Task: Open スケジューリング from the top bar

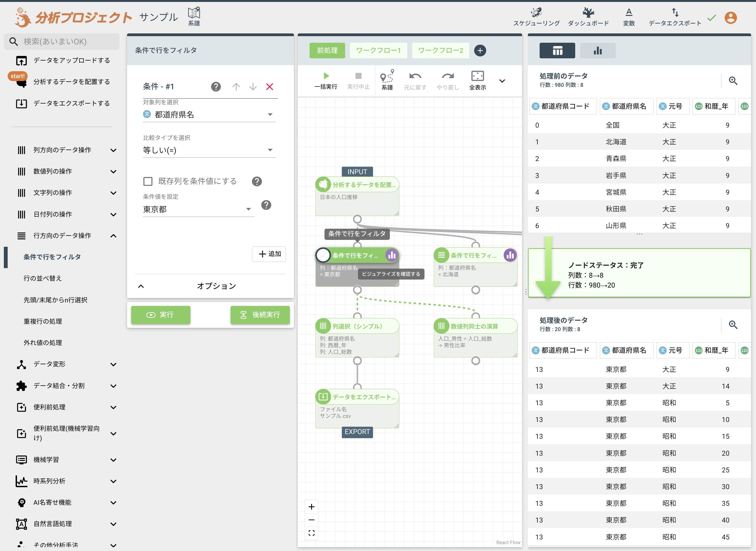Action: click(536, 17)
